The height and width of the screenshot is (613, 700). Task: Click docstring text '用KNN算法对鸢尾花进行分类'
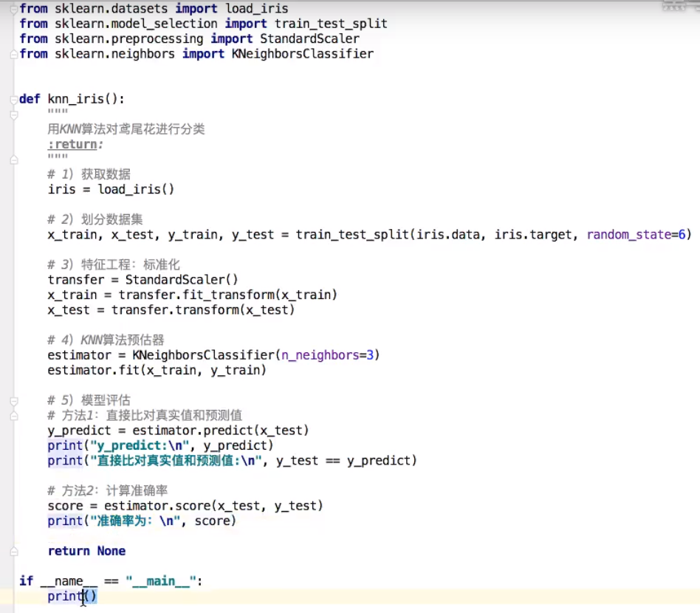click(126, 129)
